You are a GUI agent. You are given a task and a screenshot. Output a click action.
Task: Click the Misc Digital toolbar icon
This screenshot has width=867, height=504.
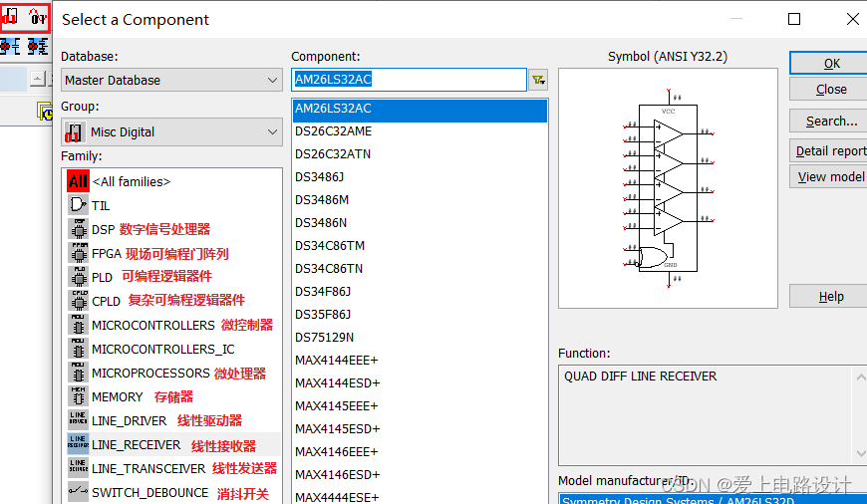click(11, 18)
